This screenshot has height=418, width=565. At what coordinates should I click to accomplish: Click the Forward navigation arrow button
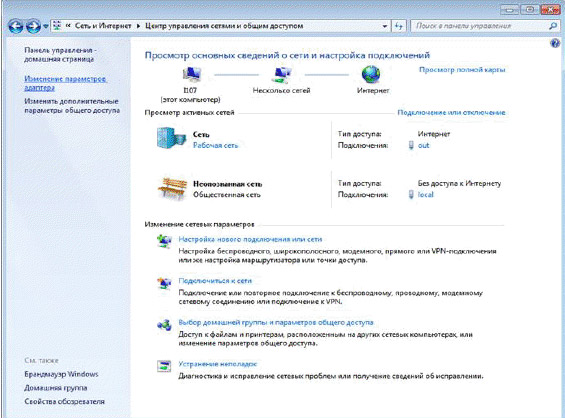(x=33, y=26)
